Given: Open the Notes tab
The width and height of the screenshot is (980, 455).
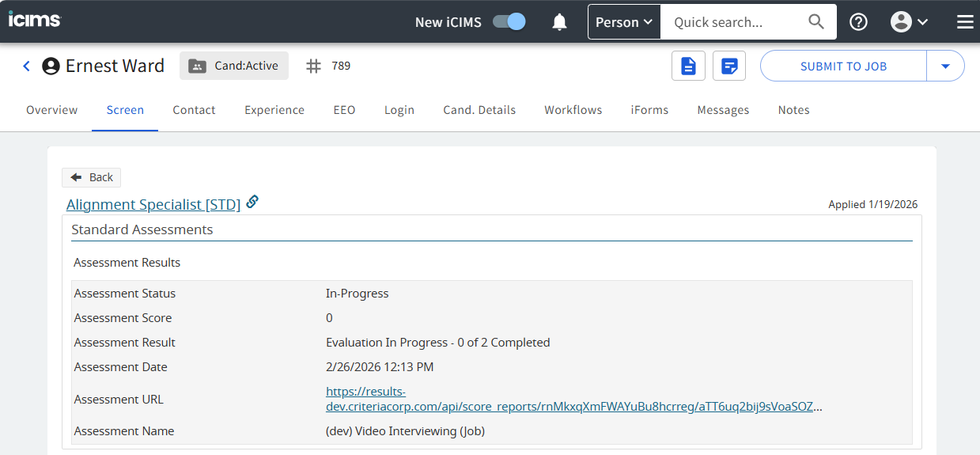Looking at the screenshot, I should (793, 110).
